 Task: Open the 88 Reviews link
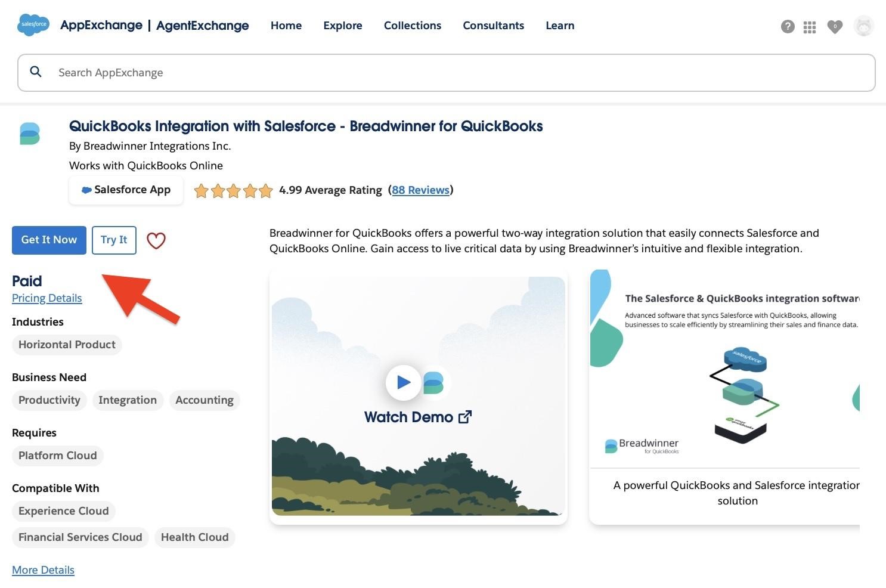[x=420, y=190]
